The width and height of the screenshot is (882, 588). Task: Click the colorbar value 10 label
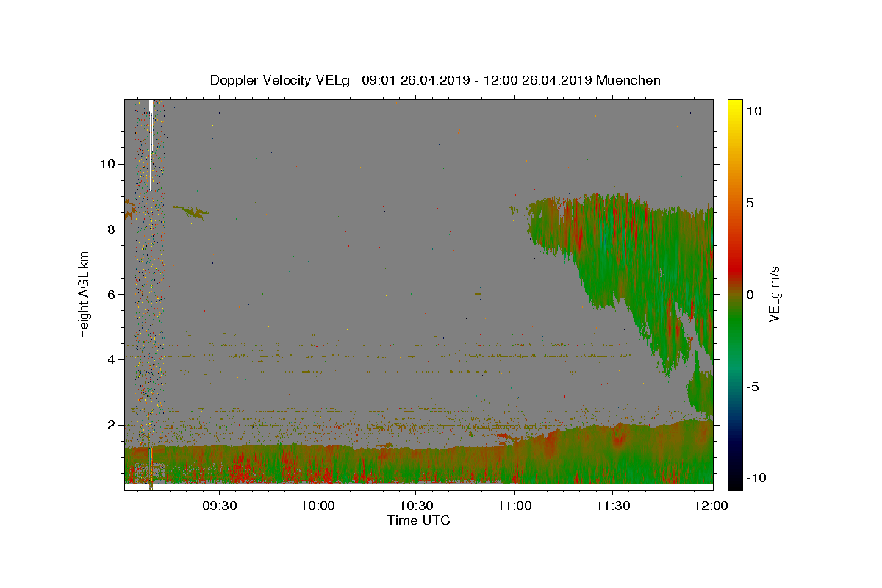coord(754,110)
